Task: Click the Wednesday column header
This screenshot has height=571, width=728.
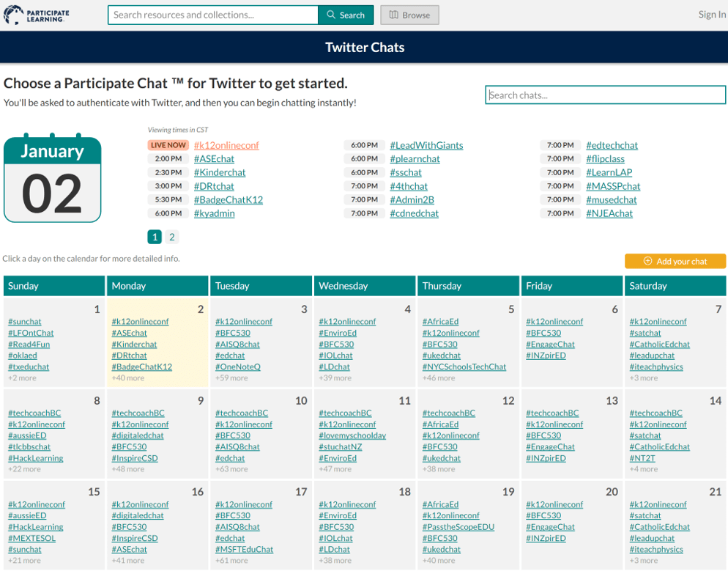Action: pos(365,286)
